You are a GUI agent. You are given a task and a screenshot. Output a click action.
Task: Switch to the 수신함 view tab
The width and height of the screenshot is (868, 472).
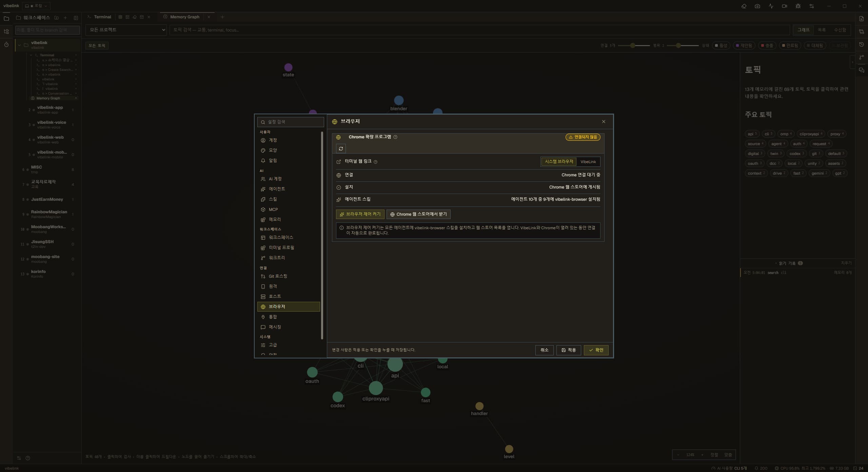coord(840,30)
